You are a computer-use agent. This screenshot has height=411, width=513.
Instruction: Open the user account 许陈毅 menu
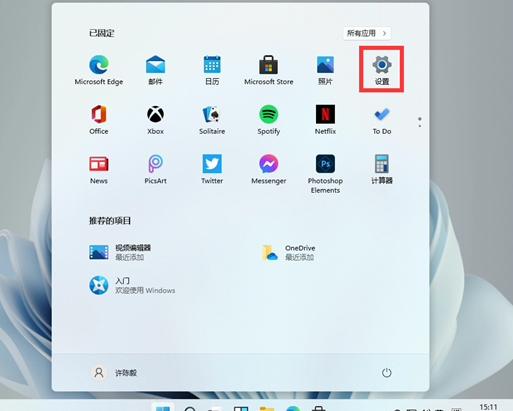[113, 372]
